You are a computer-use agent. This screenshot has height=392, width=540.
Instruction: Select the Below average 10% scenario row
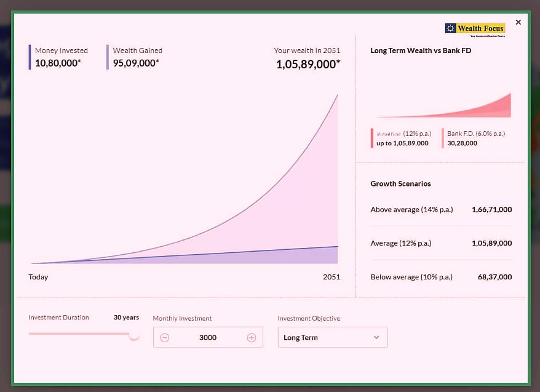tap(440, 277)
